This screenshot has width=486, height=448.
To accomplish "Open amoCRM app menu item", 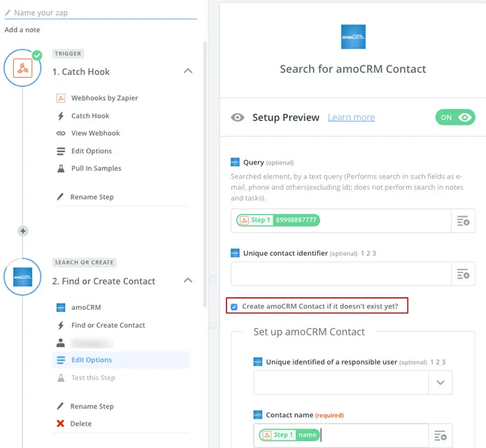I will pos(86,308).
